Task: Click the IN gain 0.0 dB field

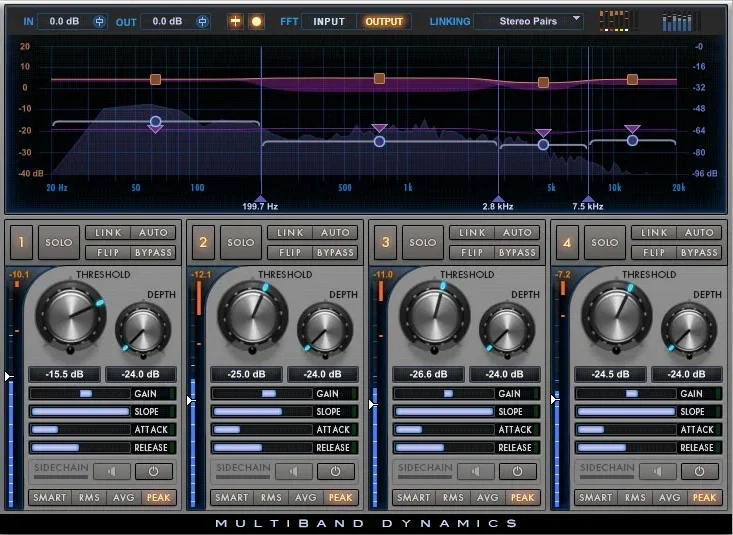Action: (x=65, y=22)
